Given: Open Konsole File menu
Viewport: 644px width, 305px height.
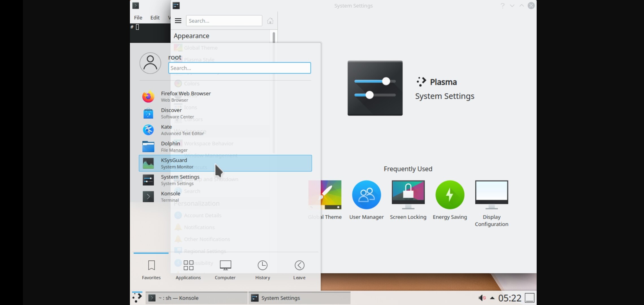Looking at the screenshot, I should click(138, 18).
